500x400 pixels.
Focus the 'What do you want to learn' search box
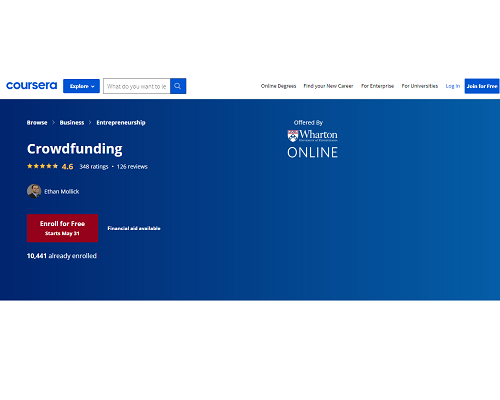(x=137, y=86)
